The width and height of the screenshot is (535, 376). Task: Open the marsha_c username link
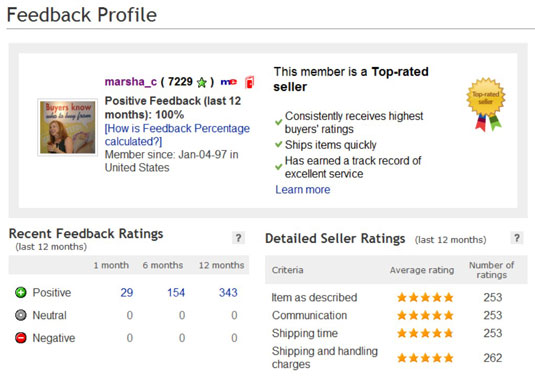pos(131,82)
